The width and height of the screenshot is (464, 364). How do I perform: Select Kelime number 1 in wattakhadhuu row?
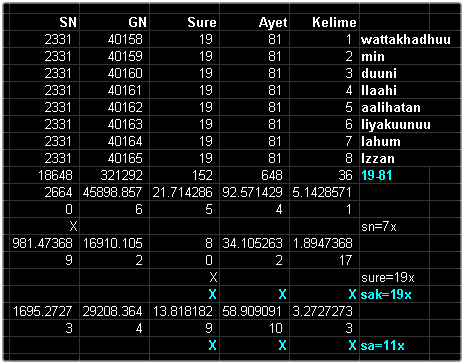pos(349,39)
